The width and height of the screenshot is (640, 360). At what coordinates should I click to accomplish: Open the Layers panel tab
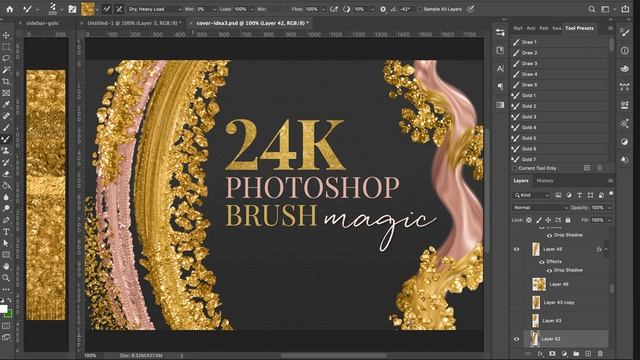[521, 181]
